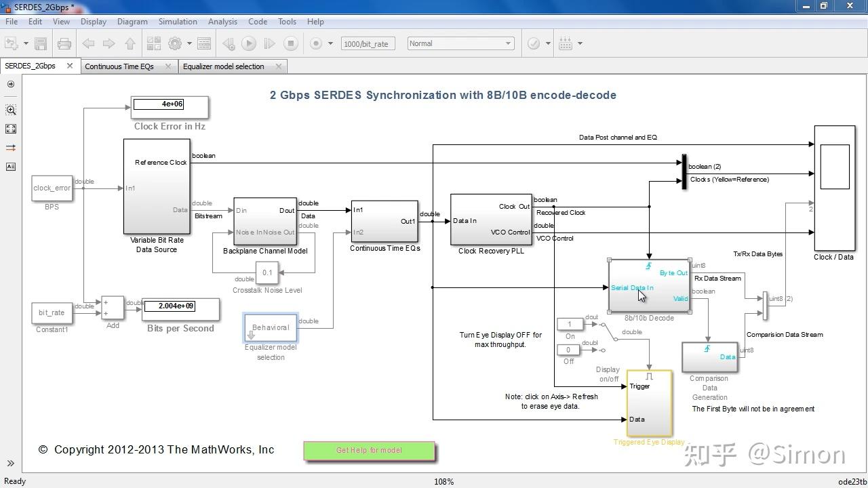Fit the diagram to view from left palette
This screenshot has height=488, width=868.
pyautogui.click(x=11, y=129)
